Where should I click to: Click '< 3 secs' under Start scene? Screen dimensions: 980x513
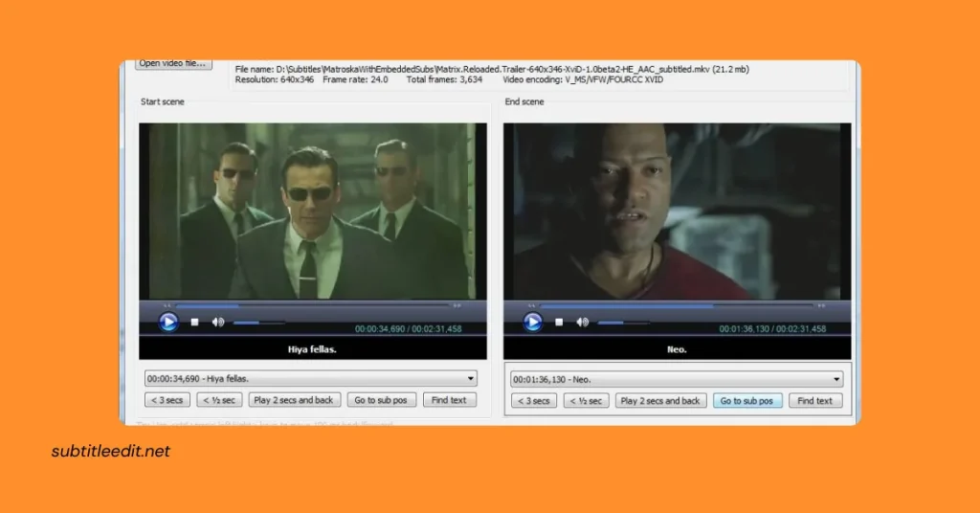tap(167, 400)
